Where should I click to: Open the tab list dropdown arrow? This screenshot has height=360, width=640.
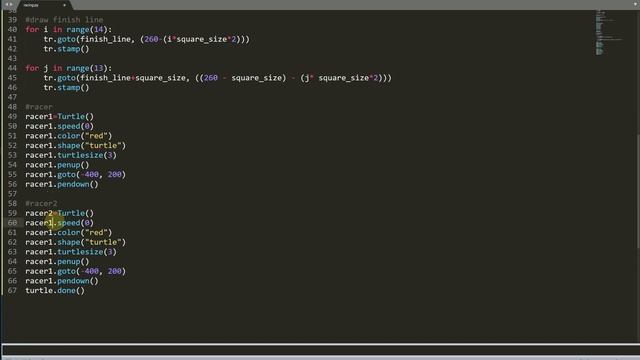pyautogui.click(x=636, y=4)
